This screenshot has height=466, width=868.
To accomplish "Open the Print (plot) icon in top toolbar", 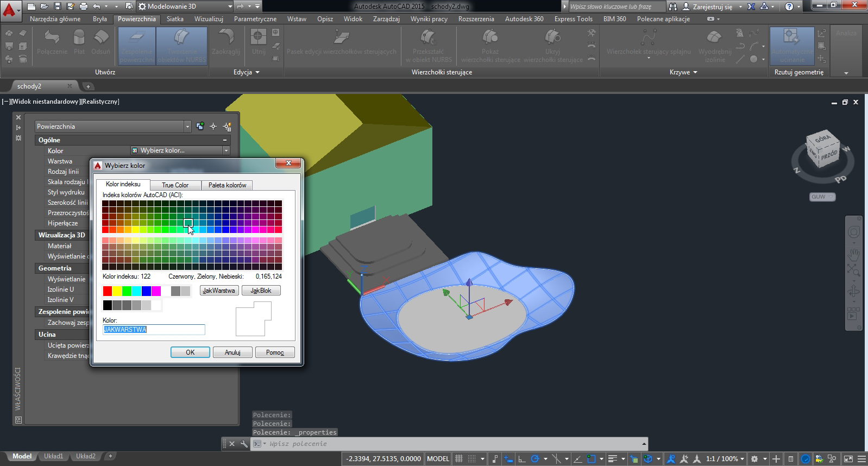I will tap(83, 7).
